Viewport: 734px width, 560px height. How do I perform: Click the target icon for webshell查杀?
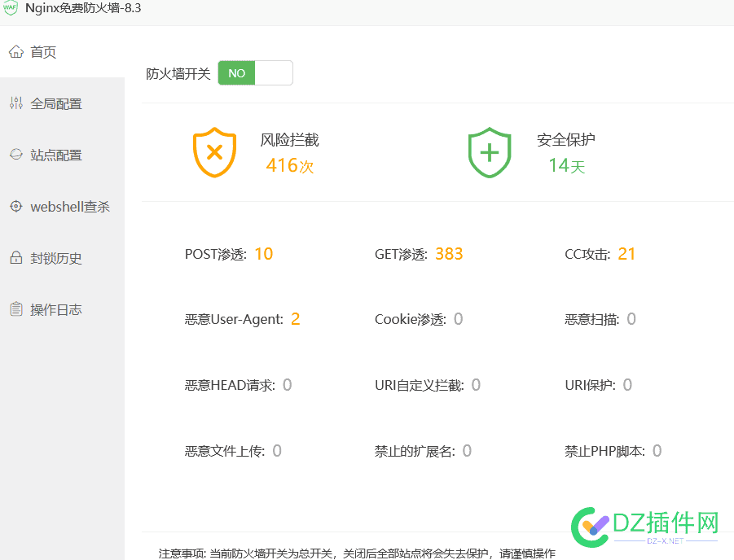16,206
